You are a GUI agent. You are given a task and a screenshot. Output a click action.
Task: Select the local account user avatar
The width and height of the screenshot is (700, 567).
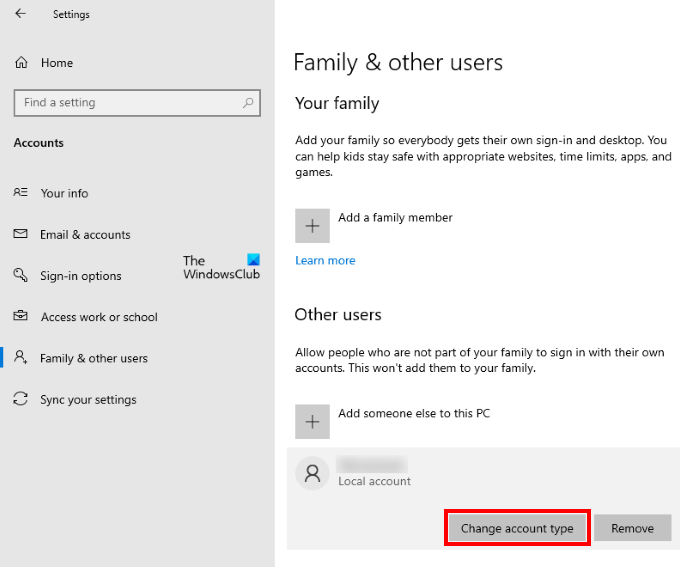(313, 473)
